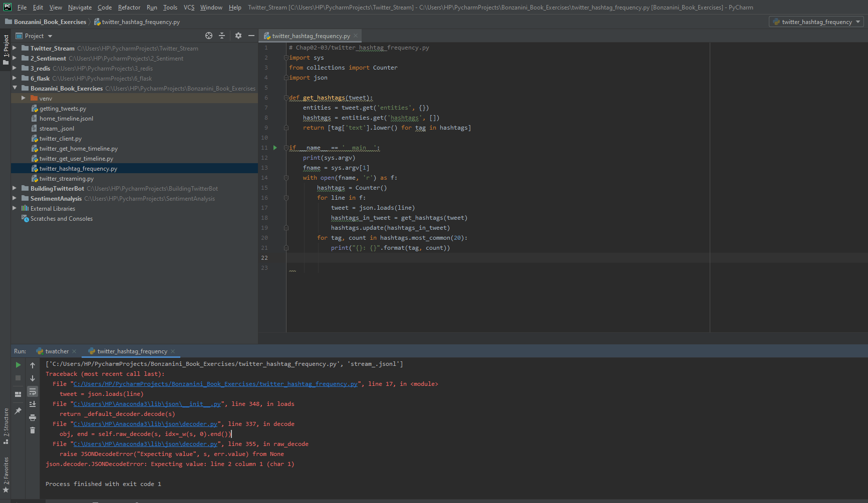
Task: Collapse the Bonzanini_Book_Exercises folder
Action: tap(15, 88)
